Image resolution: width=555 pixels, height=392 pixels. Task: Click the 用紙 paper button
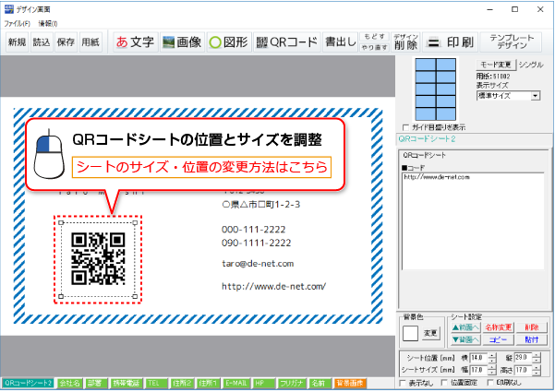[x=90, y=42]
